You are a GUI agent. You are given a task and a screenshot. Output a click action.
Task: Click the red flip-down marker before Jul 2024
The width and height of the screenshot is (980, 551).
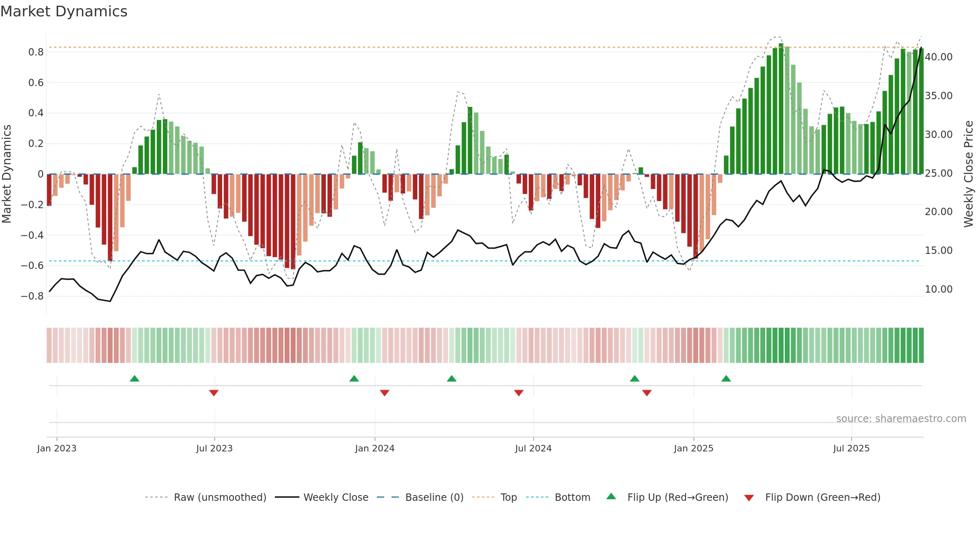point(519,393)
